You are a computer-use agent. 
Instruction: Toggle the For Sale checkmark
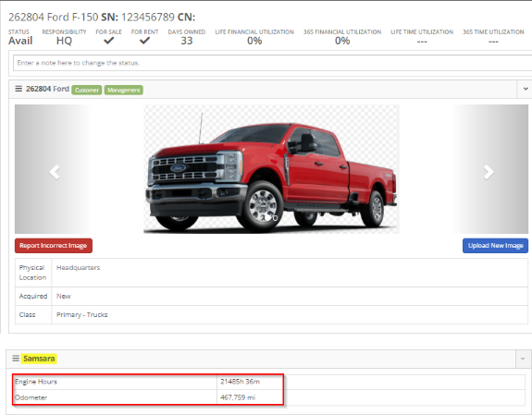pos(108,41)
